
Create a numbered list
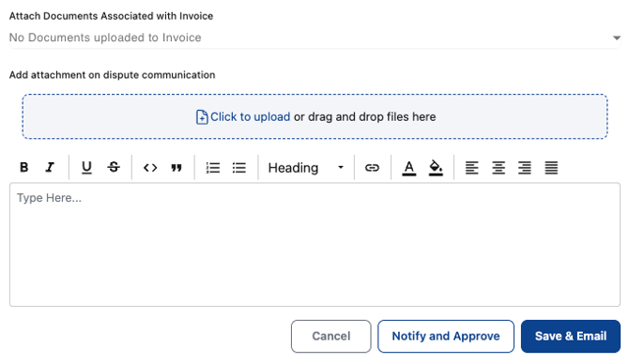(212, 168)
